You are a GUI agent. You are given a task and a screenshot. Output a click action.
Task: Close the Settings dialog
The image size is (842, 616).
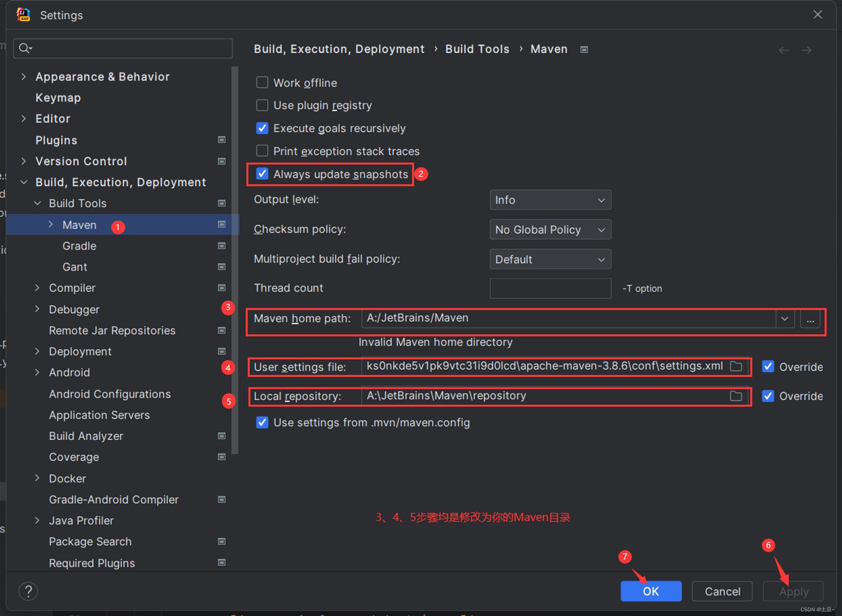click(x=818, y=15)
